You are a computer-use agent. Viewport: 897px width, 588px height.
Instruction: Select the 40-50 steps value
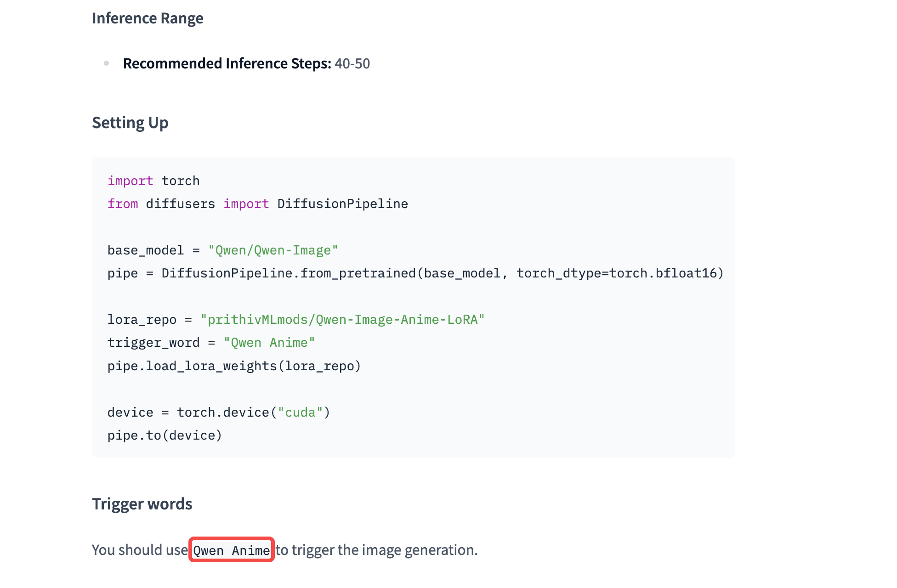[352, 63]
